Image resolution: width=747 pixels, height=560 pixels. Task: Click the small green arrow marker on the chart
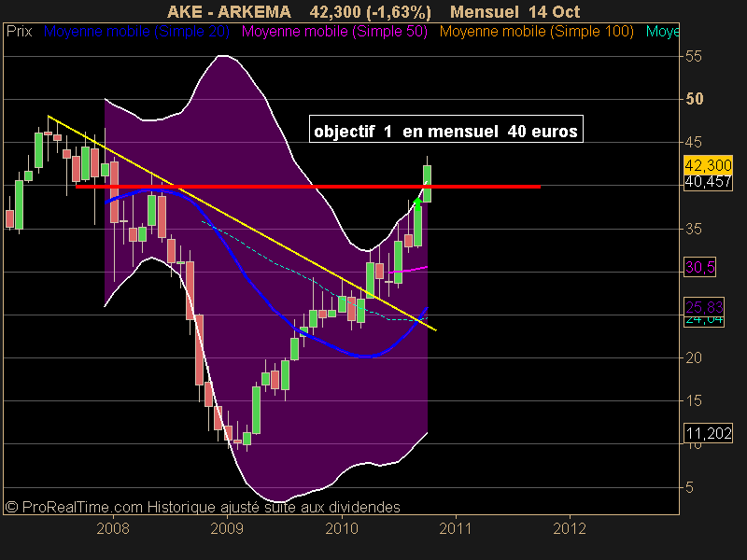click(417, 203)
